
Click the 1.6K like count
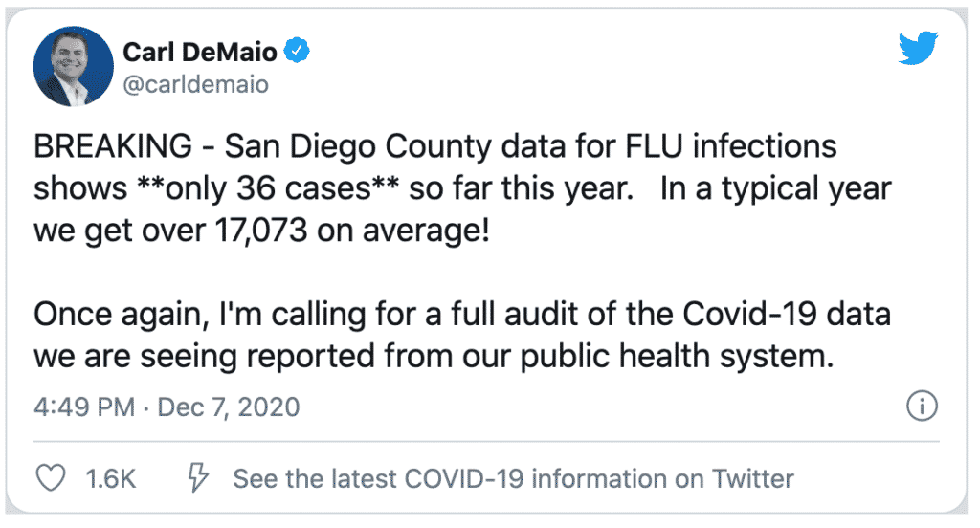[110, 478]
